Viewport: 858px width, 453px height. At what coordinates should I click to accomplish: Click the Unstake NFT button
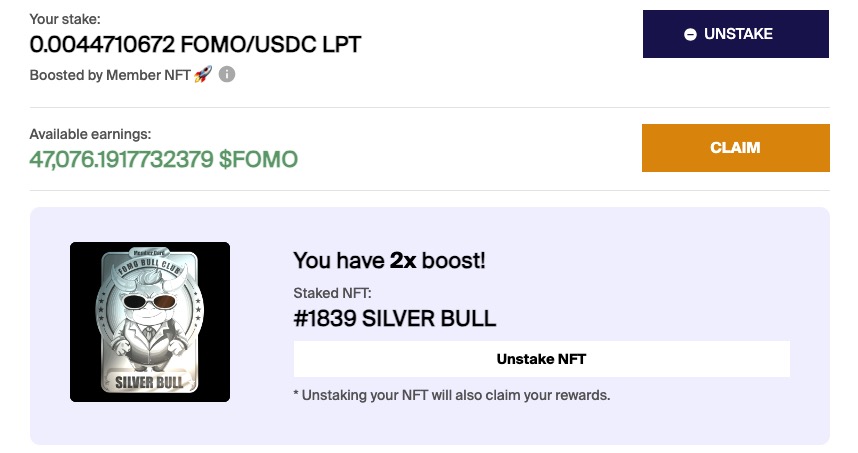click(x=541, y=359)
